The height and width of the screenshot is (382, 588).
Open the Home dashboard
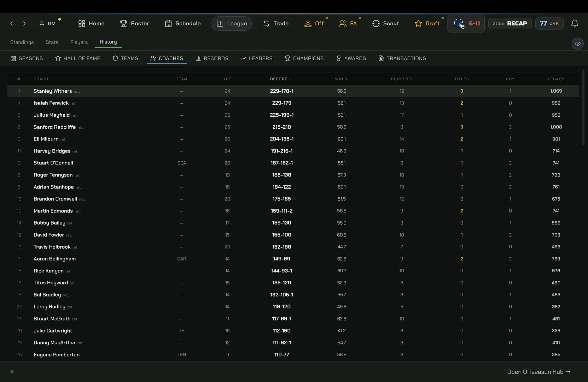(91, 23)
